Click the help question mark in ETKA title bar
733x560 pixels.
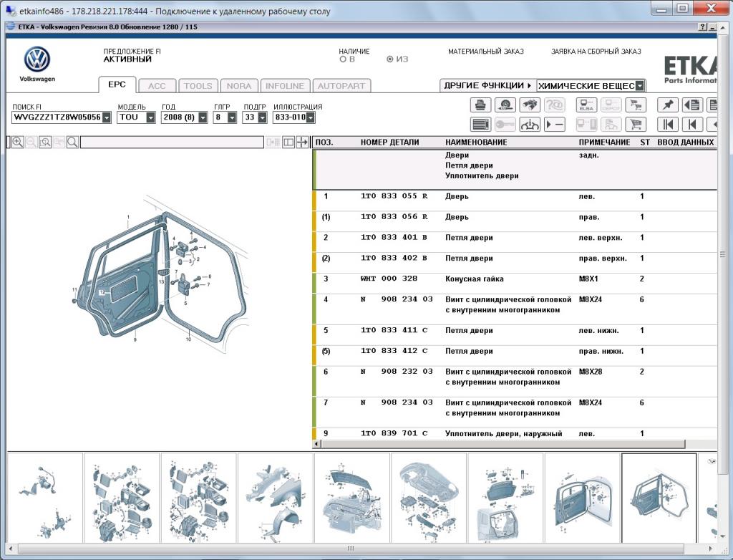tap(703, 27)
